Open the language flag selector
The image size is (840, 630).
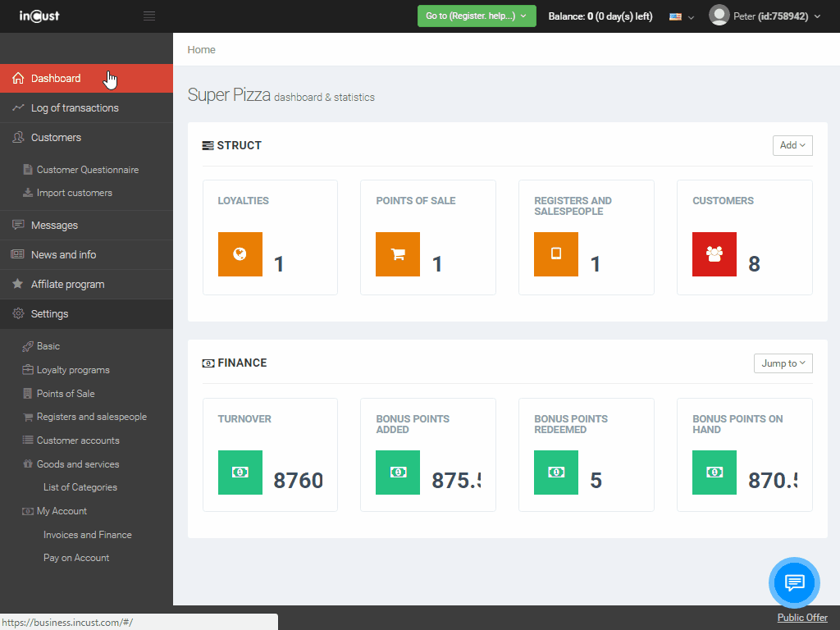pyautogui.click(x=681, y=16)
